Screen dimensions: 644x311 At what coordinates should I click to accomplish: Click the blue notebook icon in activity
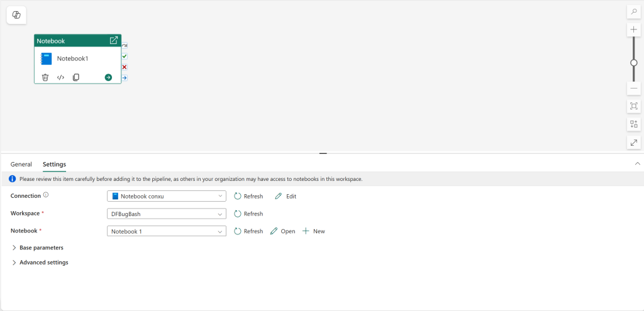pos(47,58)
